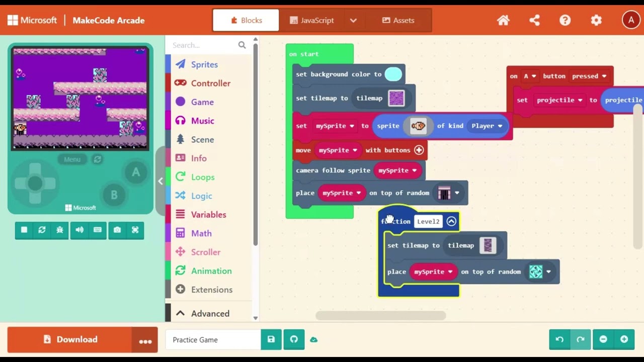The width and height of the screenshot is (644, 362).
Task: Open more download options ellipsis
Action: pos(145,340)
